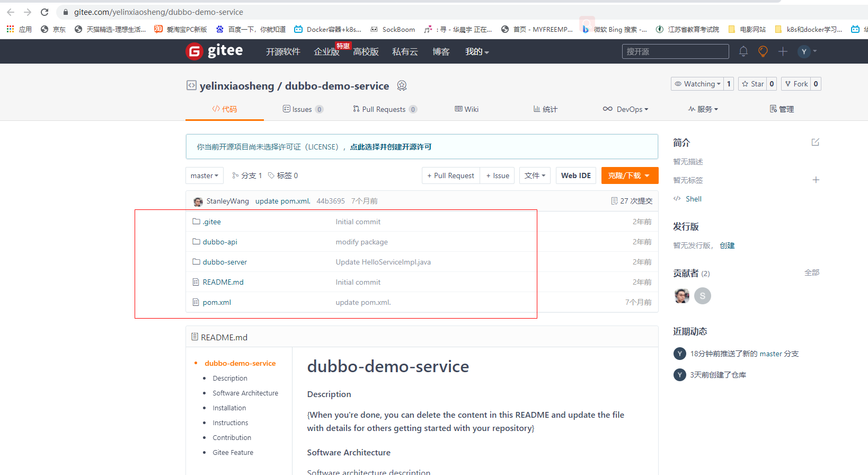This screenshot has width=868, height=475.
Task: Open 私有云 in top menu
Action: tap(405, 51)
